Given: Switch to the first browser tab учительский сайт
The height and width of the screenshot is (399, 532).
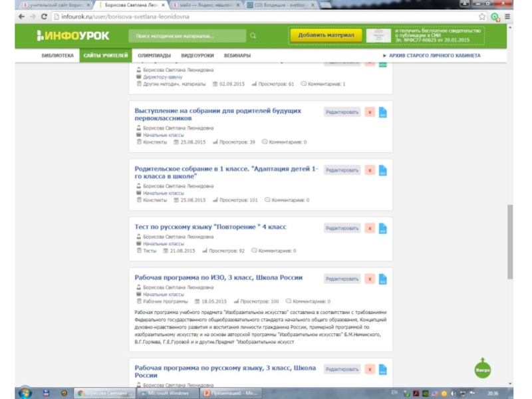Looking at the screenshot, I should tap(56, 5).
